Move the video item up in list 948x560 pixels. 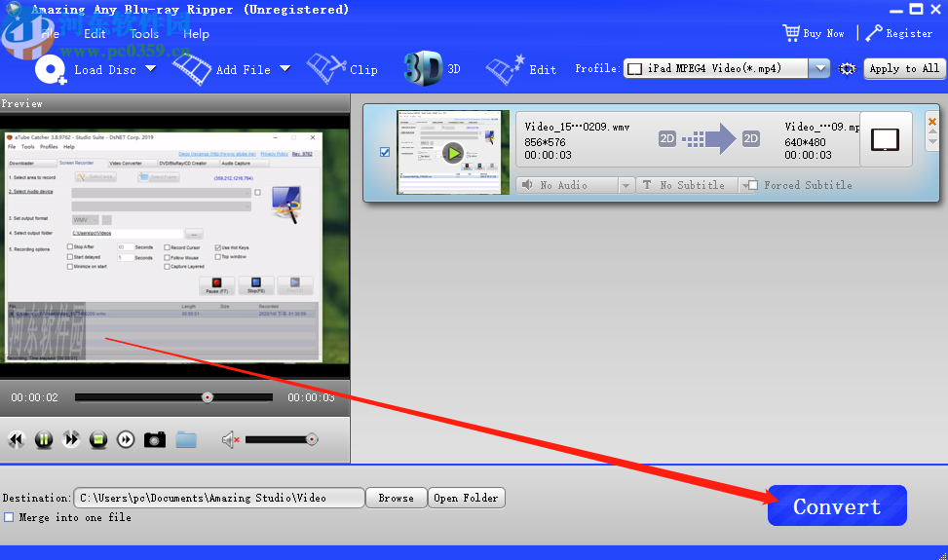932,131
